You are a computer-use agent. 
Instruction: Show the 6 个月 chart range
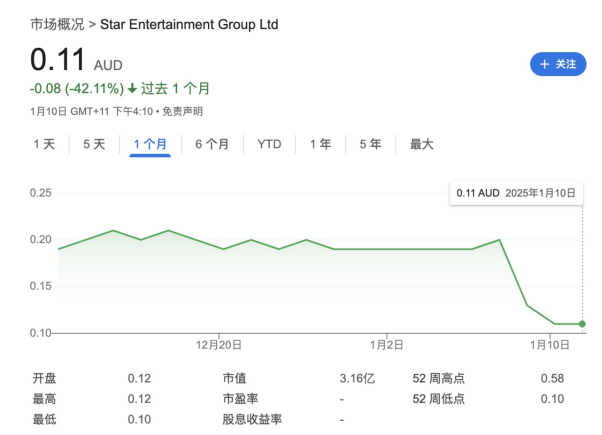(x=212, y=144)
